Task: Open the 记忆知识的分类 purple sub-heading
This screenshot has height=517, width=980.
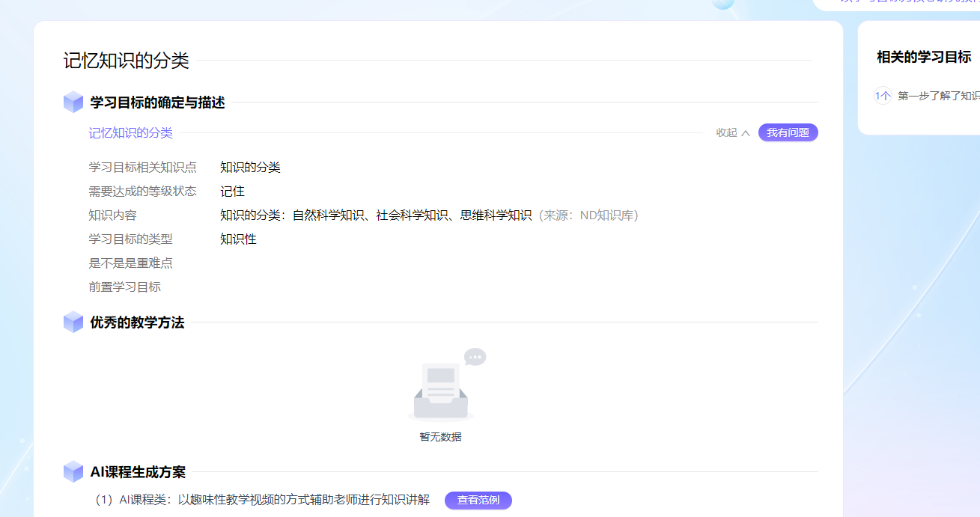Action: point(131,132)
